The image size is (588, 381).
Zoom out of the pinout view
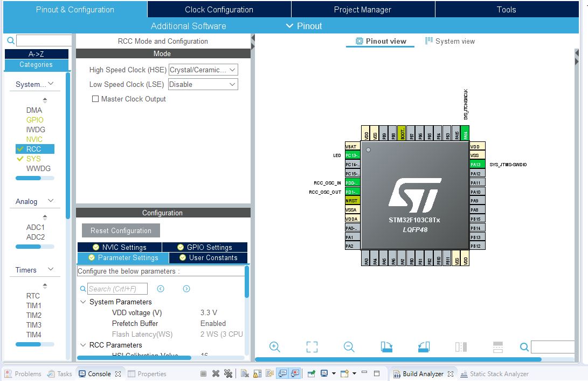pos(349,347)
